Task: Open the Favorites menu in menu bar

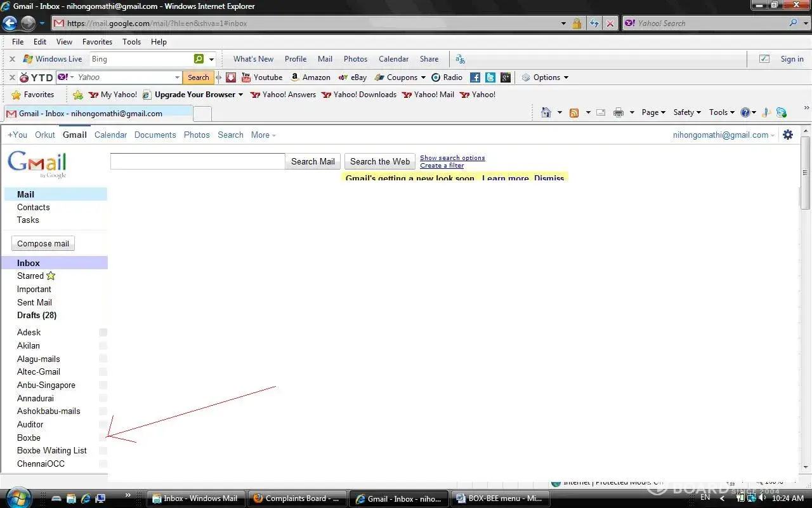Action: (x=97, y=42)
